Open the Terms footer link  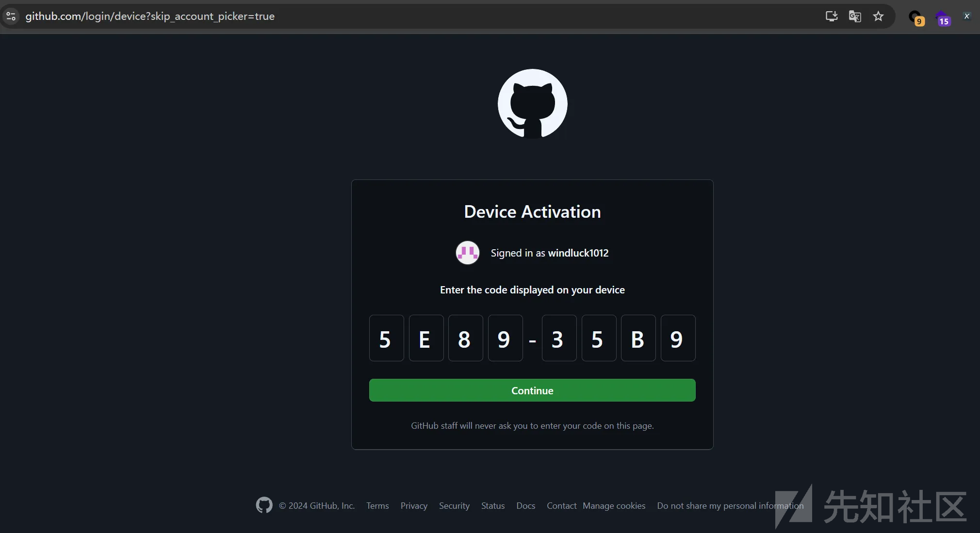[x=377, y=506]
